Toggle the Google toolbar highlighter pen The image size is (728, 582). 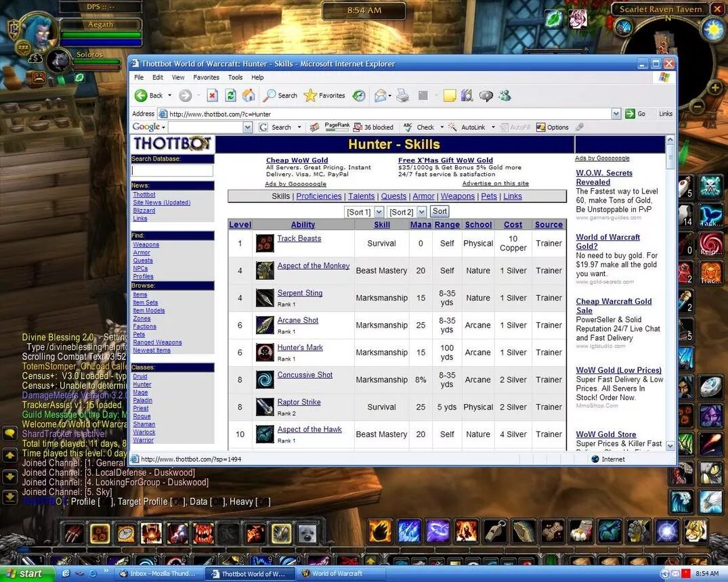click(580, 127)
